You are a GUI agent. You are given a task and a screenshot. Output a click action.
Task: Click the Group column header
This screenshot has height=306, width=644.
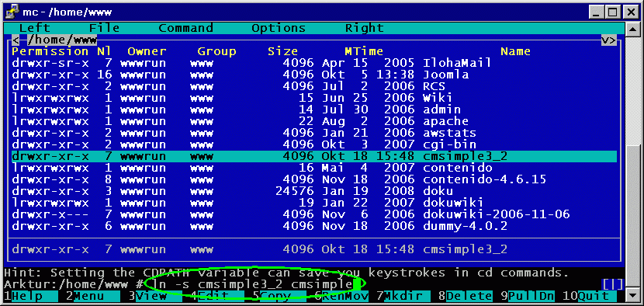(216, 51)
